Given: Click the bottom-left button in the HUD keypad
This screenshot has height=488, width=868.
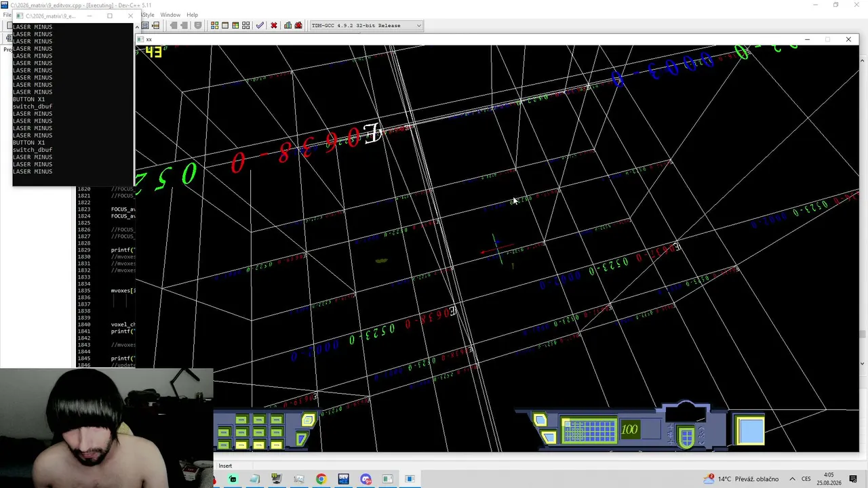Looking at the screenshot, I should click(x=223, y=444).
